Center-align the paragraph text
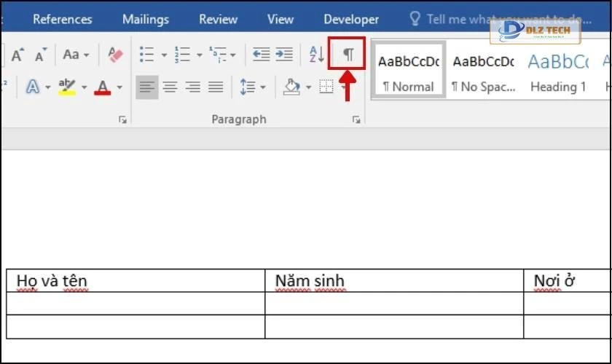 click(x=170, y=87)
